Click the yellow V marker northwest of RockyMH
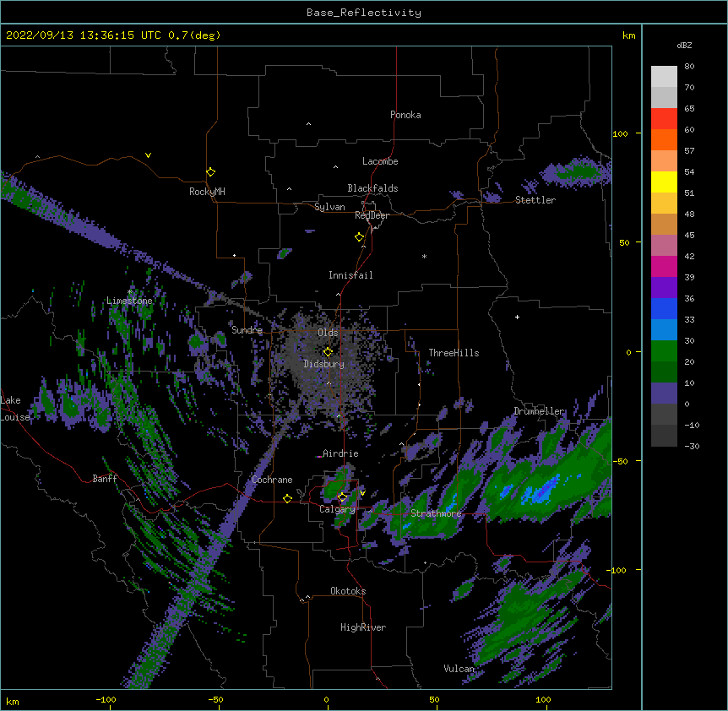This screenshot has height=711, width=728. [x=148, y=155]
